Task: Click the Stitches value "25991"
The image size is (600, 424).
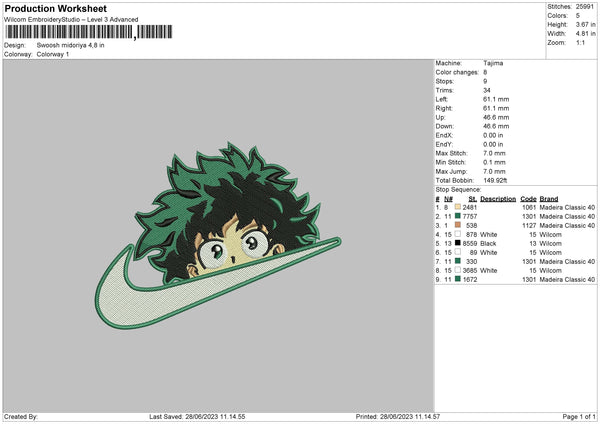Action: point(585,7)
